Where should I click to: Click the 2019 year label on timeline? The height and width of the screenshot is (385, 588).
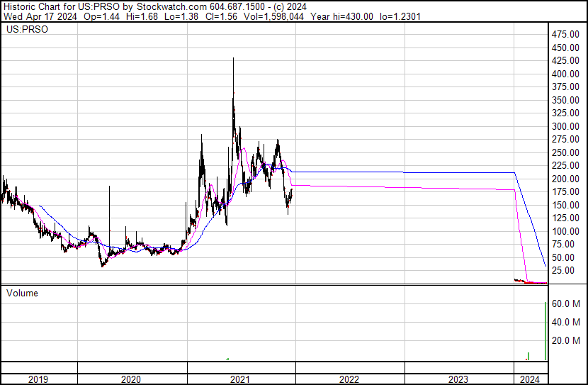pyautogui.click(x=38, y=379)
